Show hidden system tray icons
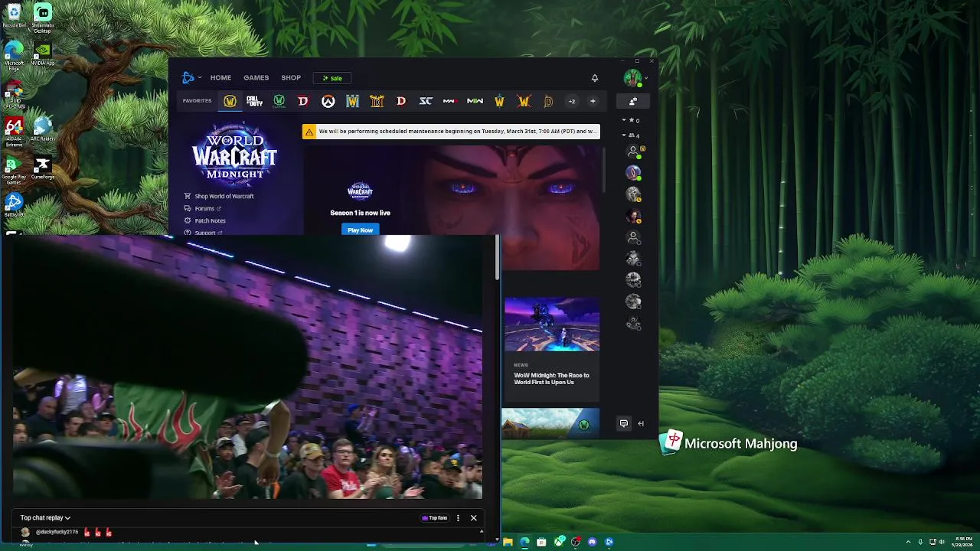The height and width of the screenshot is (551, 980). pyautogui.click(x=908, y=542)
